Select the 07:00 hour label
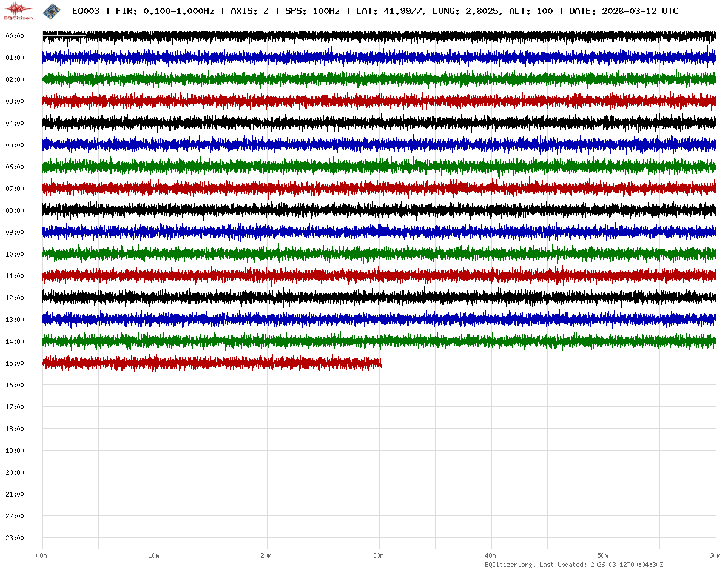Image resolution: width=728 pixels, height=570 pixels. click(x=15, y=189)
